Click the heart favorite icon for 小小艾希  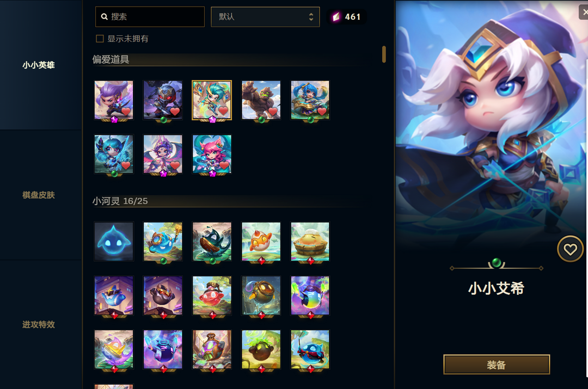tap(570, 249)
